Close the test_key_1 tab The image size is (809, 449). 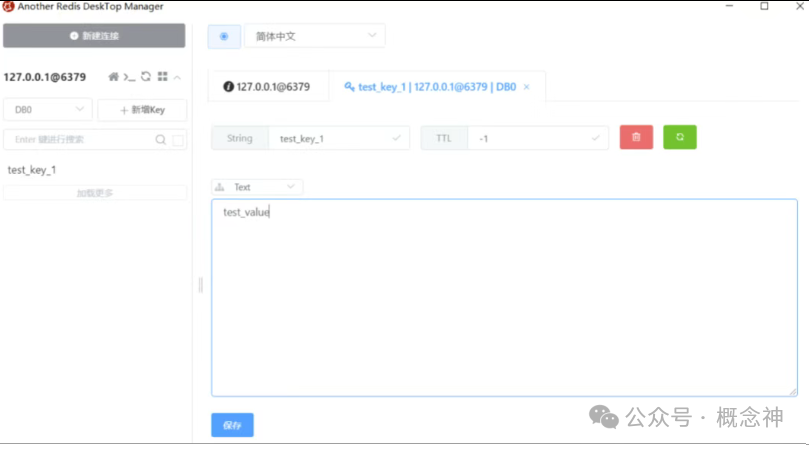tap(526, 87)
